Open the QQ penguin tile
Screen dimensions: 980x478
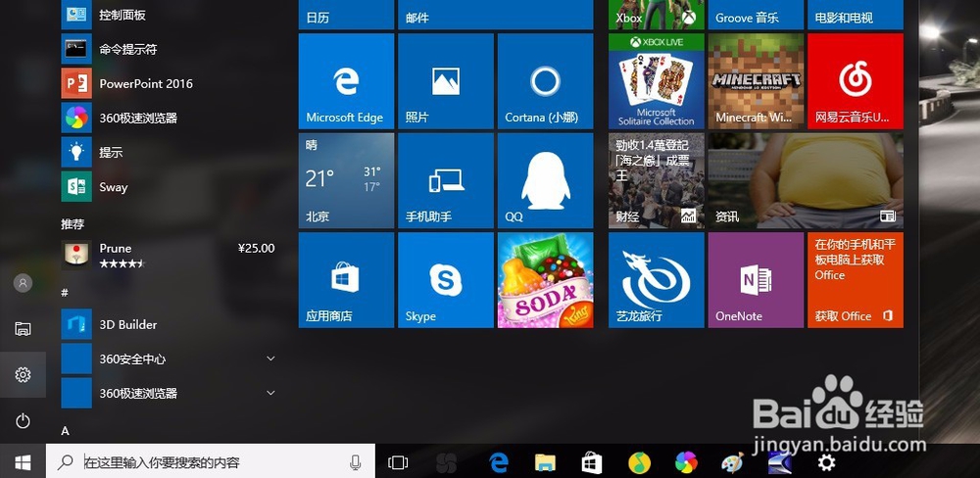click(545, 180)
